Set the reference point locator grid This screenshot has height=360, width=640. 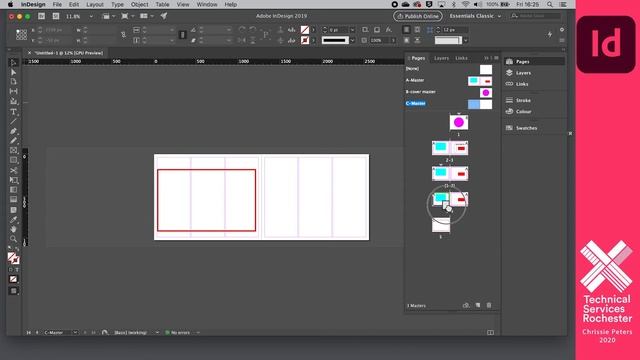point(21,35)
